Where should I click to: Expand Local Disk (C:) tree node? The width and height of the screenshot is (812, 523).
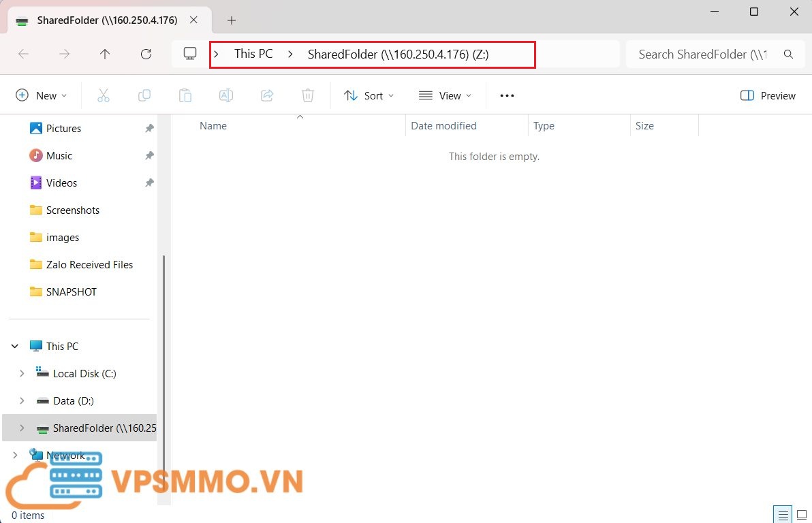point(22,374)
